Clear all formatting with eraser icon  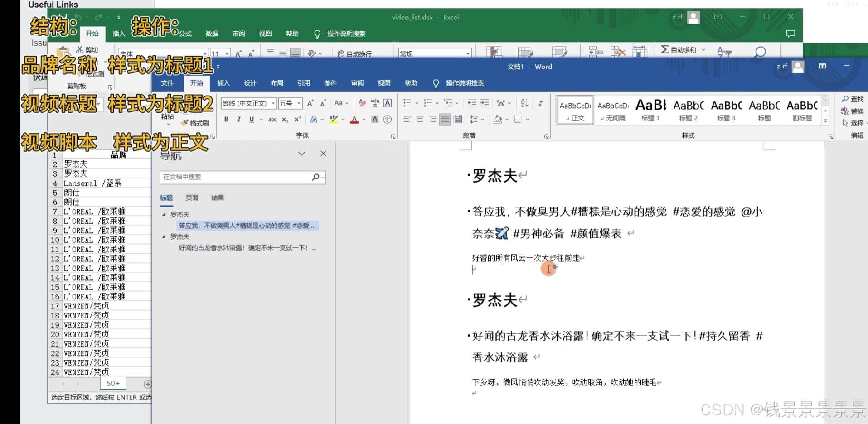[x=362, y=103]
